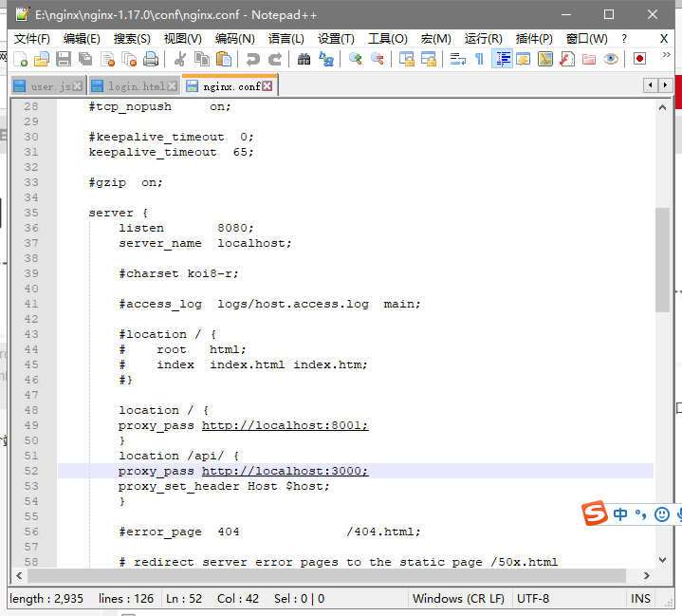Toggle the Indent guide toolbar icon

point(502,59)
